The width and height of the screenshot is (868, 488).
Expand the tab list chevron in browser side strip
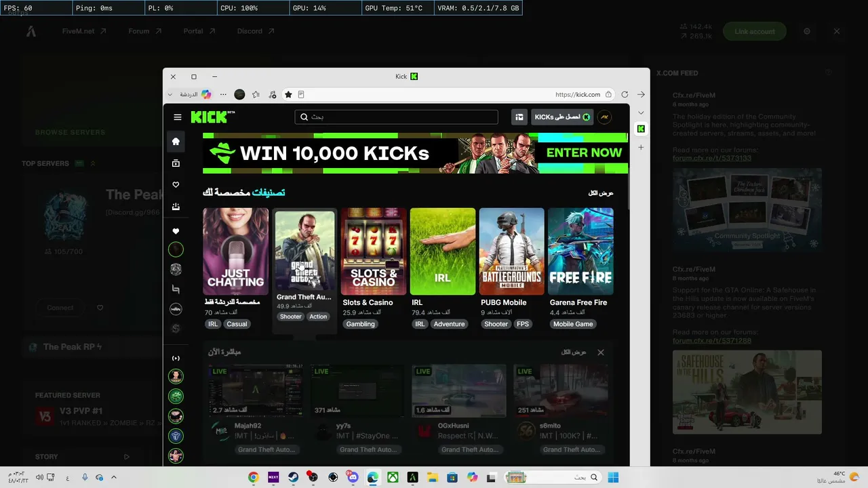pos(641,113)
